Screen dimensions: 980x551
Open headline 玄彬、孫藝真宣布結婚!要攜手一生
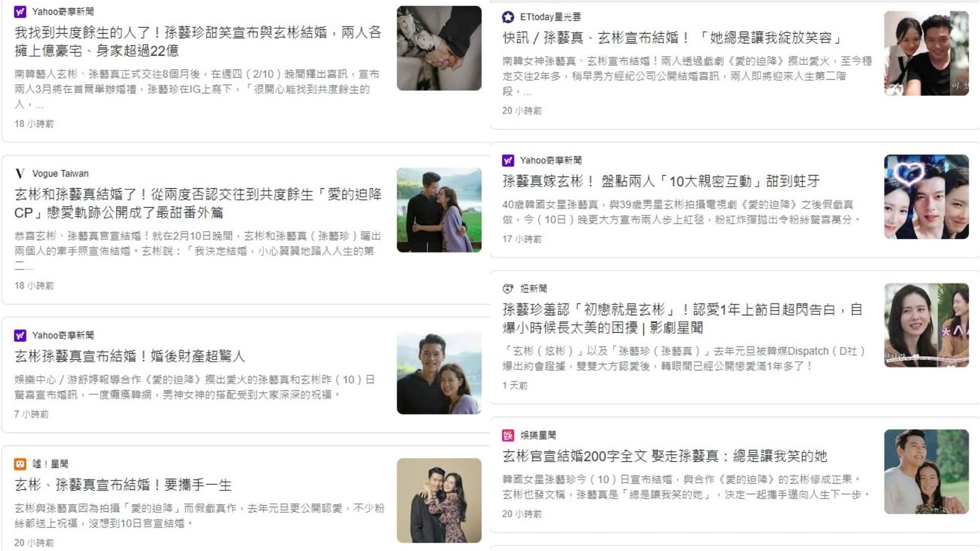pyautogui.click(x=123, y=485)
